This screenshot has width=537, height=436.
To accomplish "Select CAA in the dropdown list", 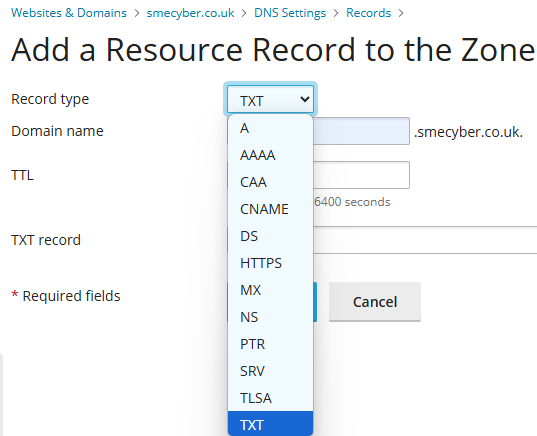I will click(x=270, y=182).
